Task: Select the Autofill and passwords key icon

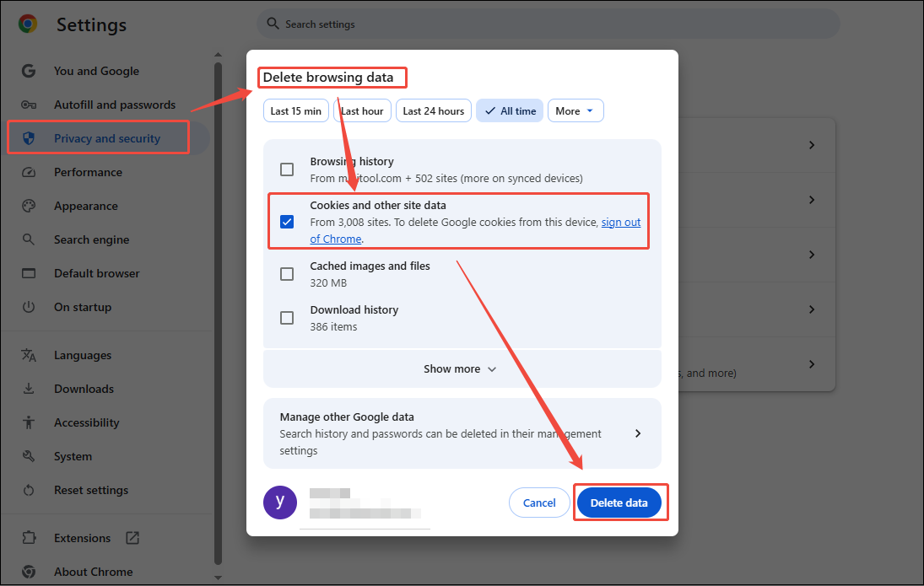Action: click(29, 105)
